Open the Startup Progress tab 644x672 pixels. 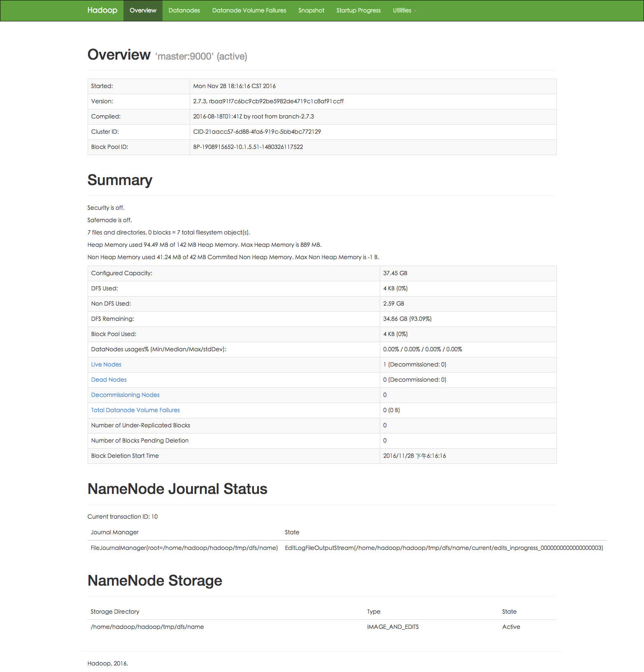click(x=358, y=11)
